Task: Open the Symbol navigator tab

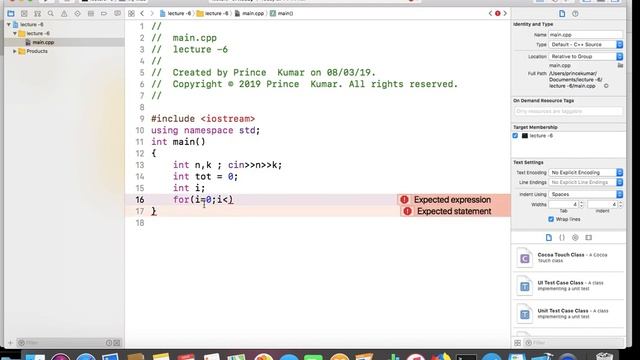Action: coord(38,13)
